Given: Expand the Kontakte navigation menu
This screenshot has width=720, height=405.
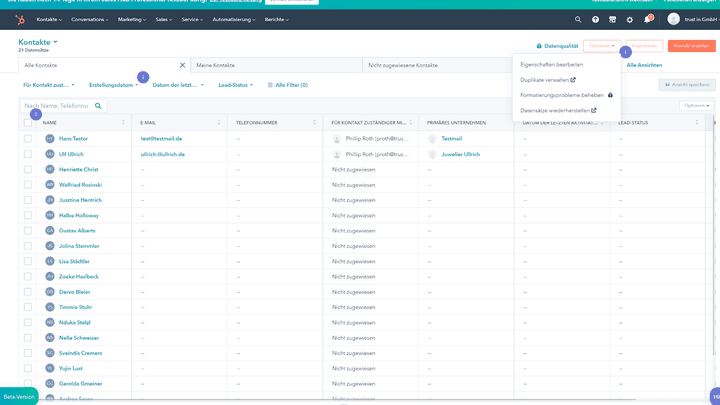Looking at the screenshot, I should (49, 20).
